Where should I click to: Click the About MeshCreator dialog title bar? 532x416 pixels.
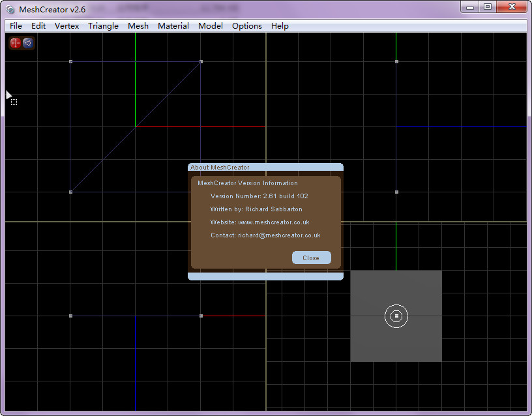click(265, 168)
